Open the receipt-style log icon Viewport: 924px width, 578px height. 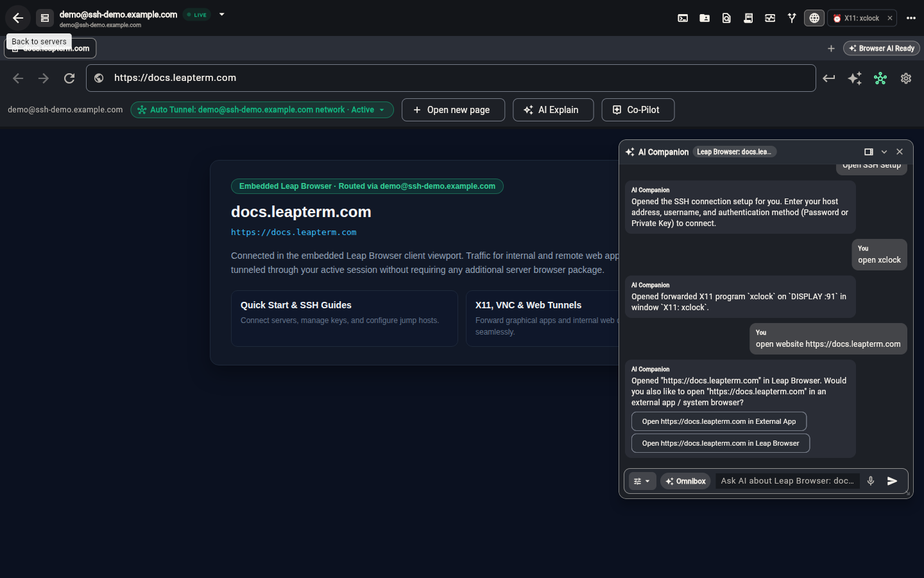pos(748,18)
